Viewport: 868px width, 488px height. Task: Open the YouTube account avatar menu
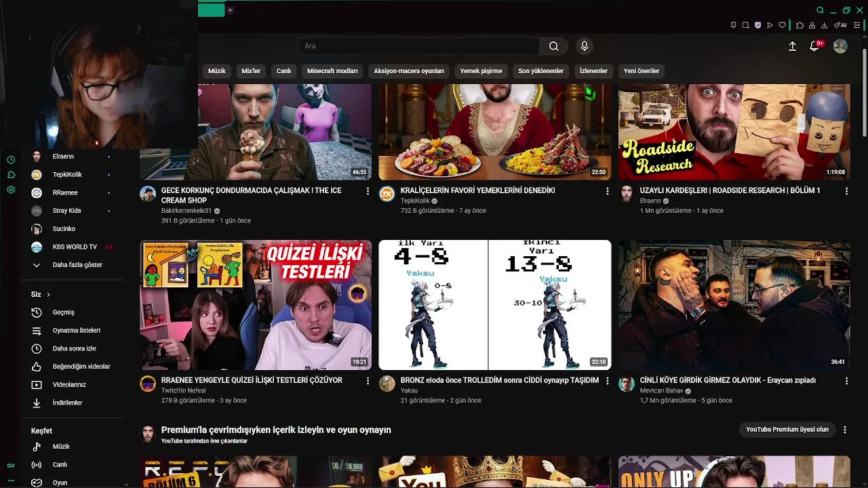coord(840,46)
